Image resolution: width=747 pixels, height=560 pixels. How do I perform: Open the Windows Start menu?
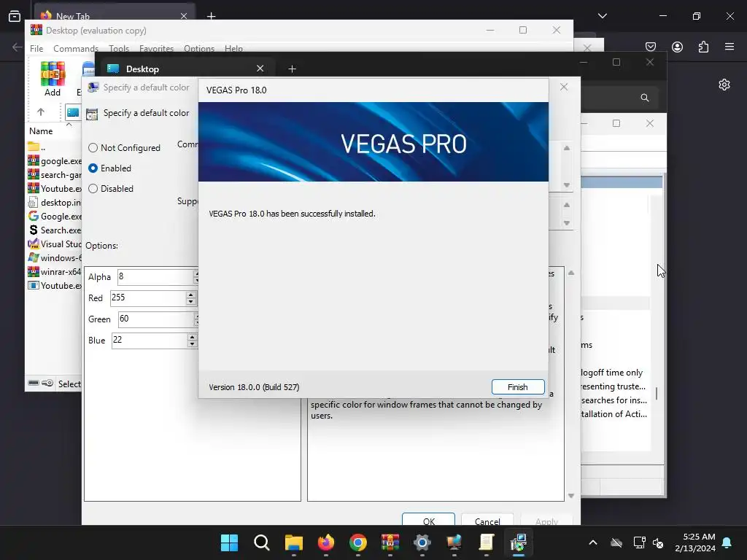pyautogui.click(x=229, y=542)
